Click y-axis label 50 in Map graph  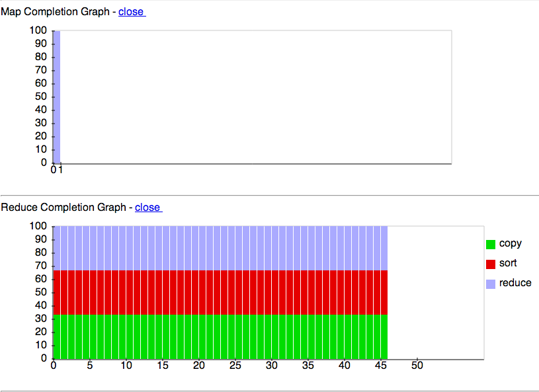(41, 97)
